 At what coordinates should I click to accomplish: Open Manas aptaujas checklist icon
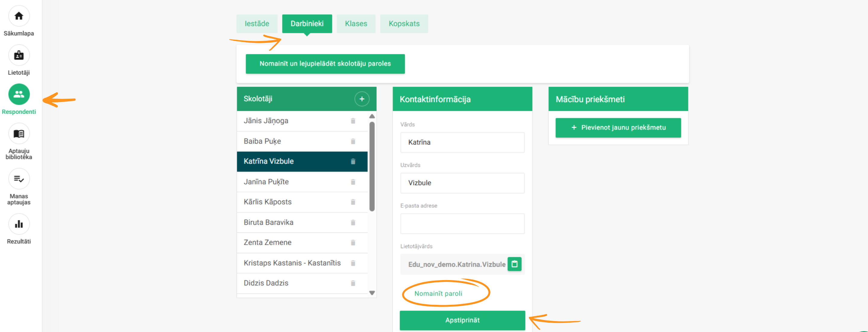19,179
